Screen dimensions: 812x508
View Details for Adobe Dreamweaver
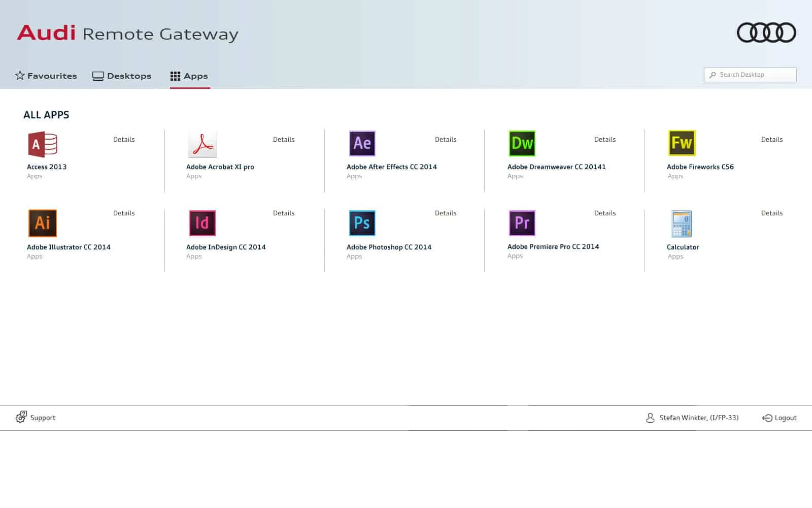pyautogui.click(x=605, y=139)
